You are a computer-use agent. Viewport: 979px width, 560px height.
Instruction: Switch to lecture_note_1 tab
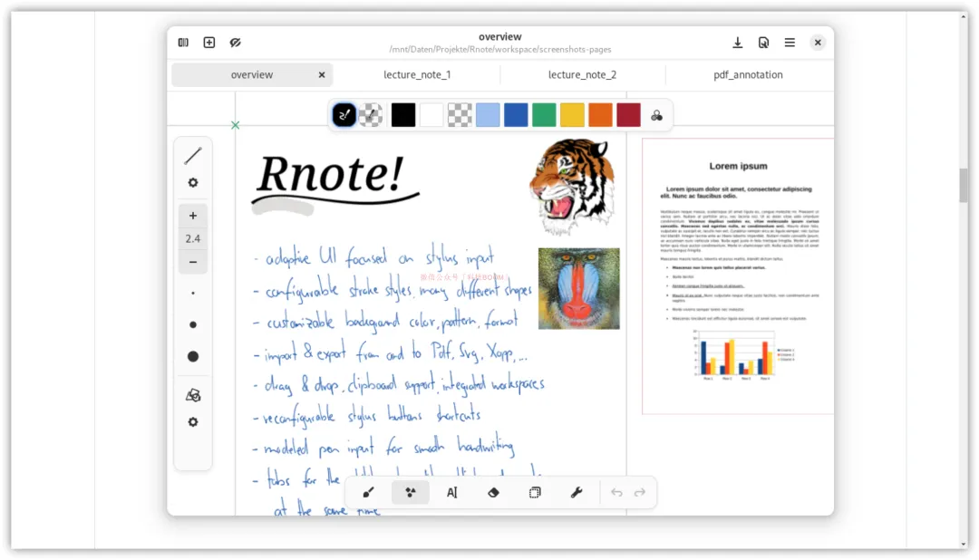tap(417, 75)
